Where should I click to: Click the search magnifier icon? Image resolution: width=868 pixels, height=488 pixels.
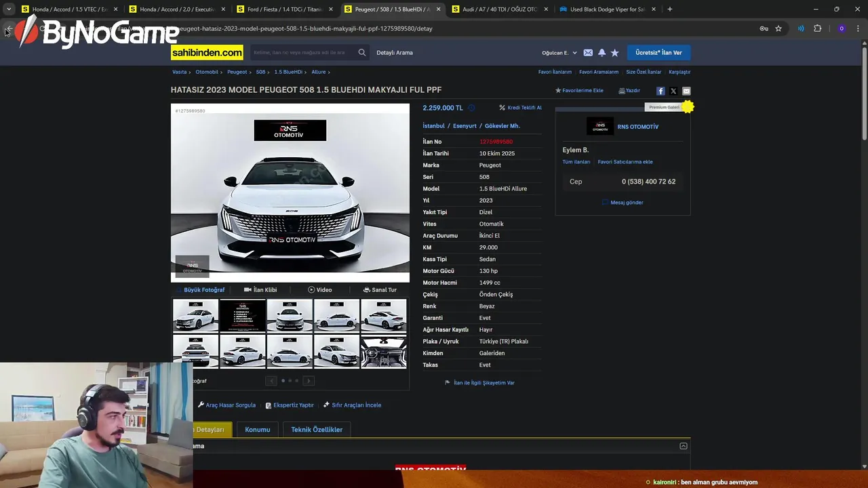[x=362, y=52]
